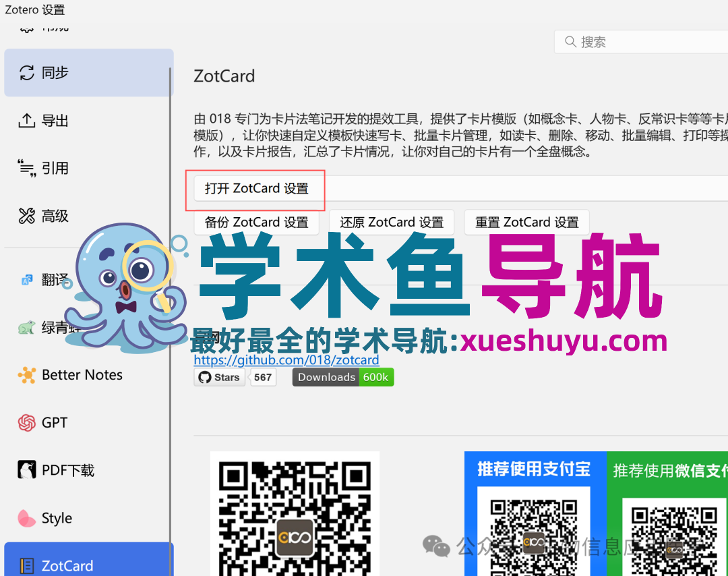The width and height of the screenshot is (728, 576).
Task: Click the 搜索 search field
Action: [641, 42]
